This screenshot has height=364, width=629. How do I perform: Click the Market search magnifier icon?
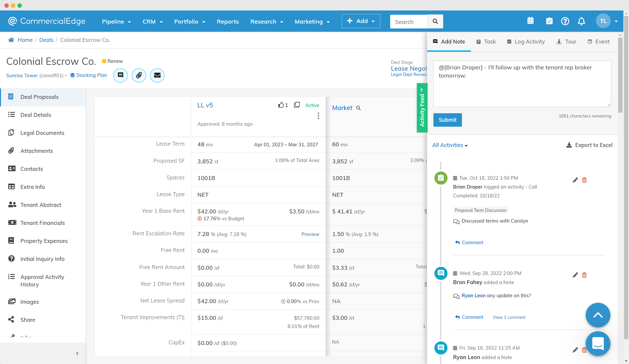coord(358,108)
